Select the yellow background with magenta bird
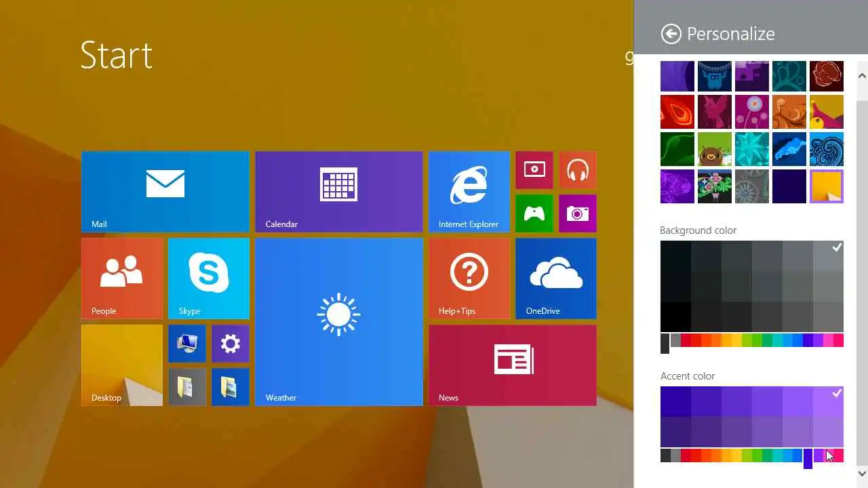The width and height of the screenshot is (868, 488). coord(827,112)
